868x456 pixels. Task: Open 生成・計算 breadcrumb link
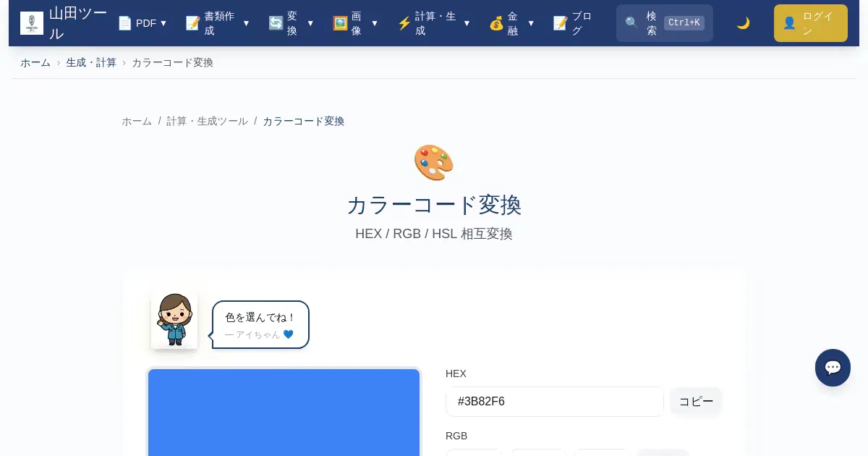point(91,63)
